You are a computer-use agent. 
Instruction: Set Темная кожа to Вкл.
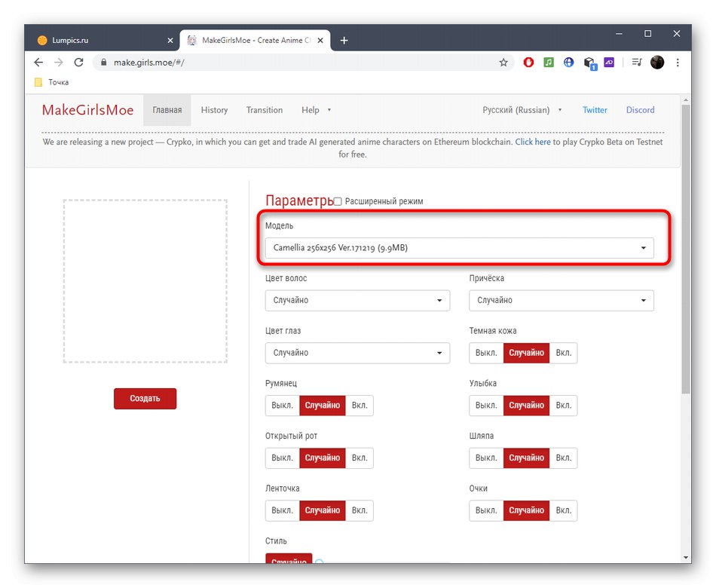pos(564,353)
